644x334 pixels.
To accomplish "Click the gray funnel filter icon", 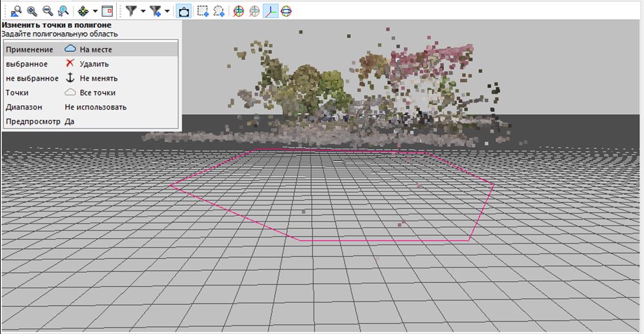I will tap(131, 11).
